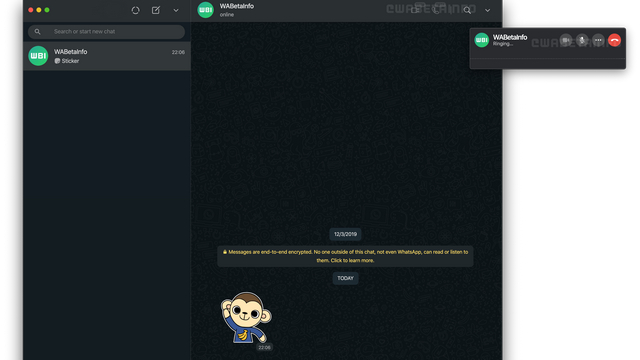Expand the sidebar menu chevron
This screenshot has height=360, width=640.
(176, 10)
